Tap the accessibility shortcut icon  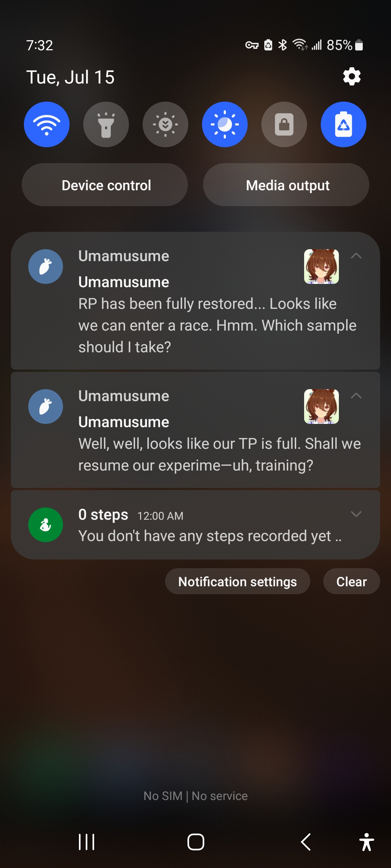(x=366, y=842)
